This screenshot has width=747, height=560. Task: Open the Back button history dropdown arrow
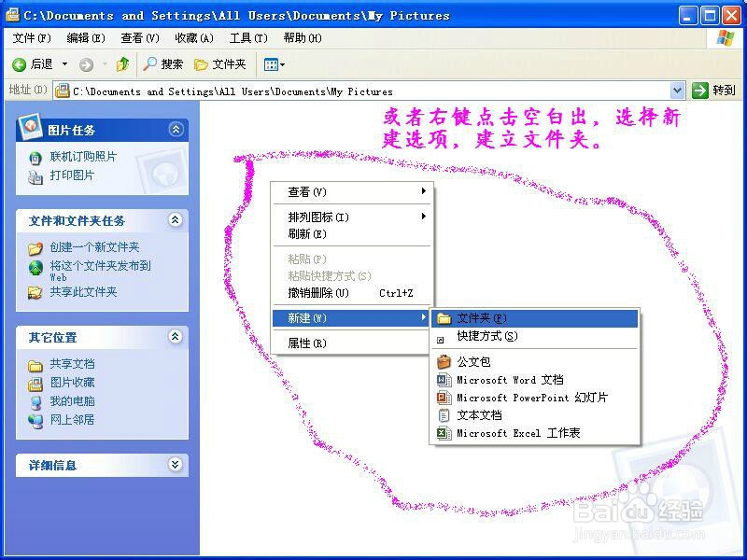point(64,64)
